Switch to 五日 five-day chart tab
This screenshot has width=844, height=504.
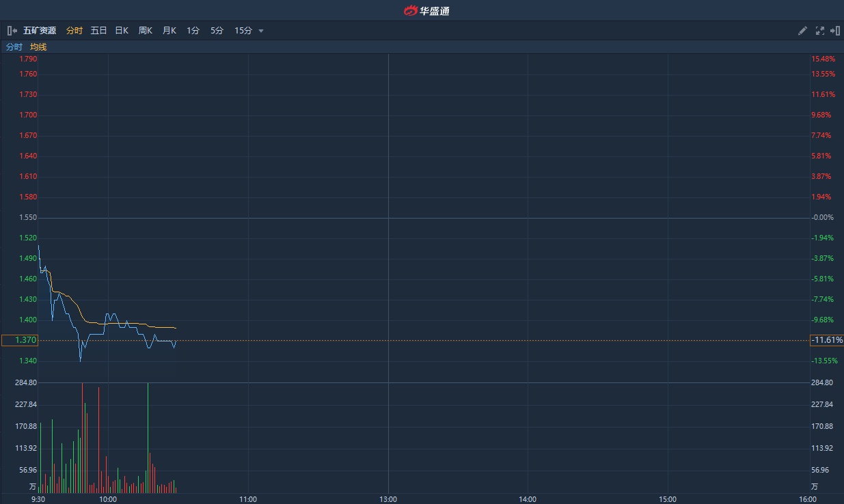pyautogui.click(x=98, y=31)
